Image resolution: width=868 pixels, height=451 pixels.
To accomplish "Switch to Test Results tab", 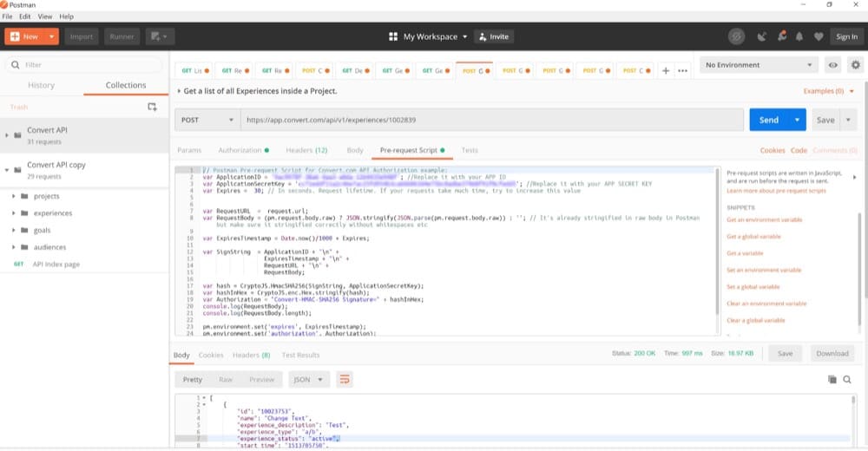I will pyautogui.click(x=300, y=356).
